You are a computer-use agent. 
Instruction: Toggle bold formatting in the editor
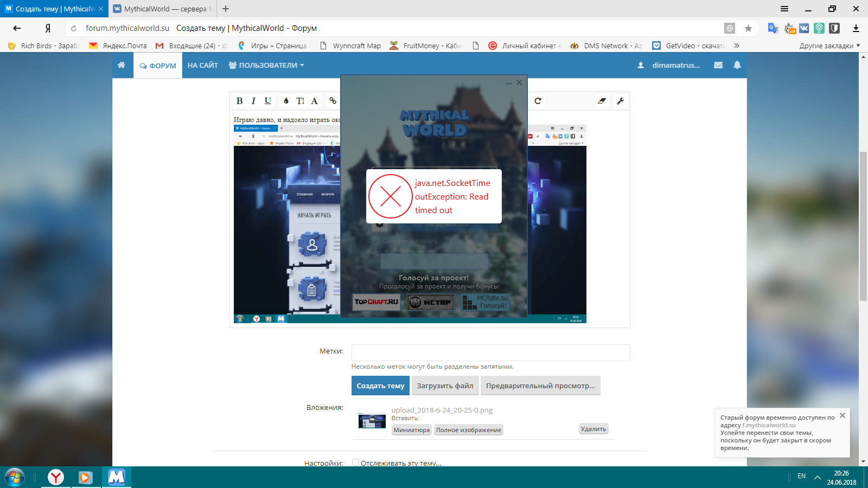tap(239, 101)
